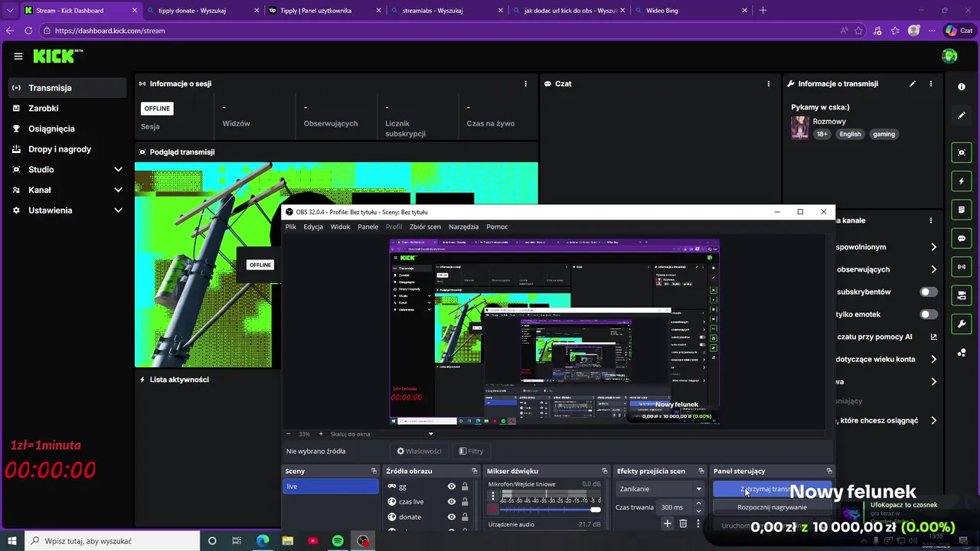Open OBS Widok menu
980x551 pixels.
pos(340,227)
